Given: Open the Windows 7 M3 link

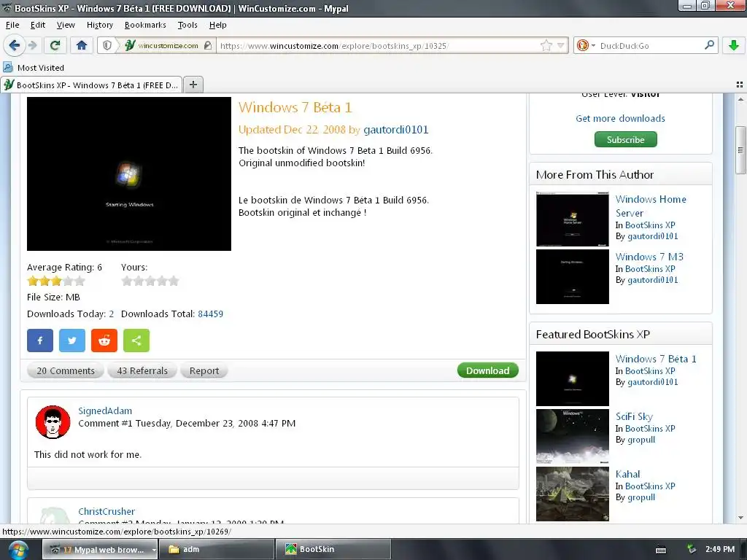Looking at the screenshot, I should coord(649,257).
